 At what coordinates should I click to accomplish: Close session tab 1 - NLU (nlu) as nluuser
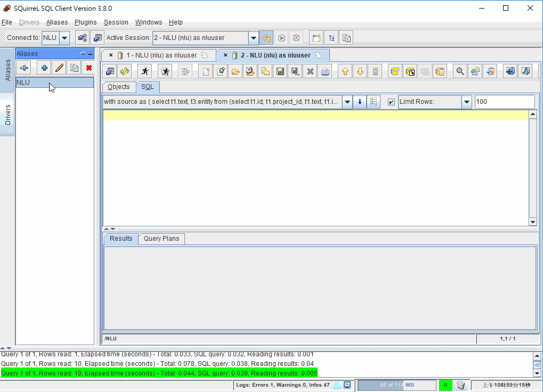pyautogui.click(x=111, y=55)
